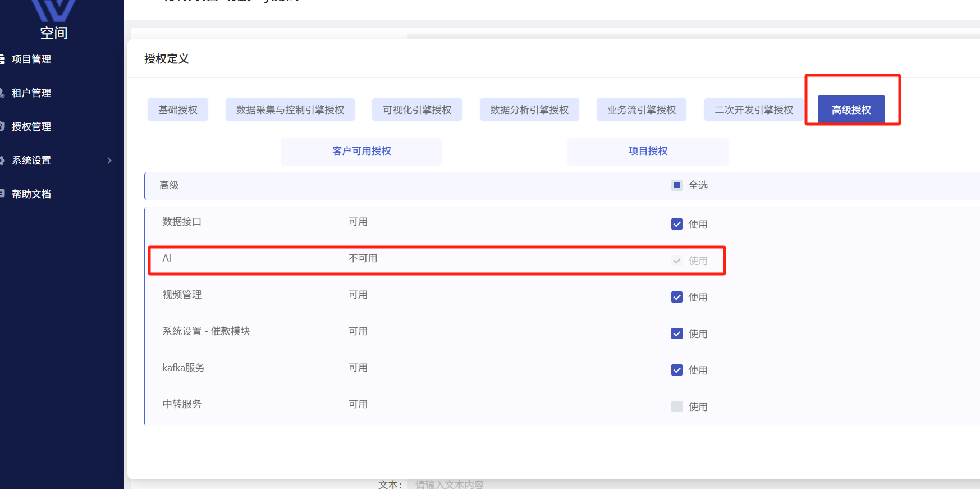This screenshot has height=489, width=980.
Task: Click the 视频管理 row label
Action: 182,295
